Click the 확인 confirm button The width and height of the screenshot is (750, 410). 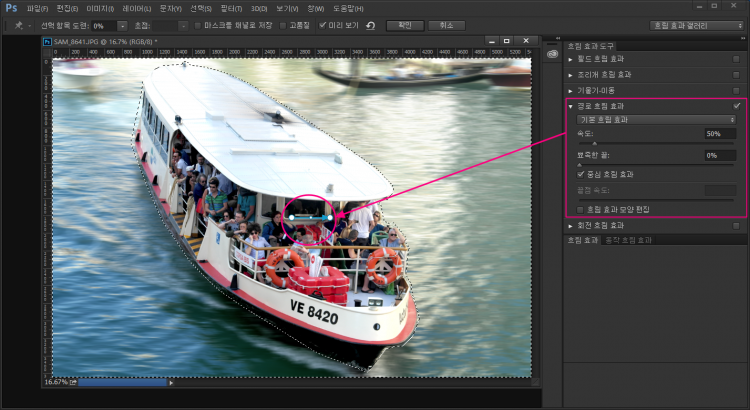tap(404, 25)
